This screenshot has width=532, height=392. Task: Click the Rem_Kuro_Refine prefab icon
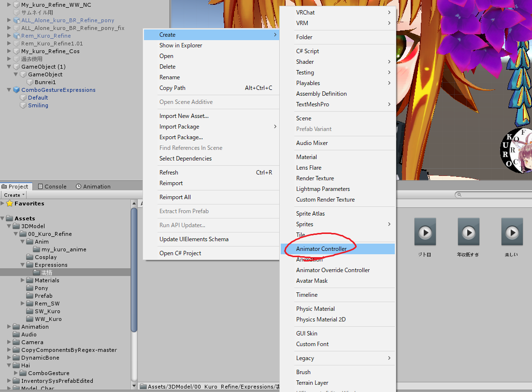pos(16,36)
